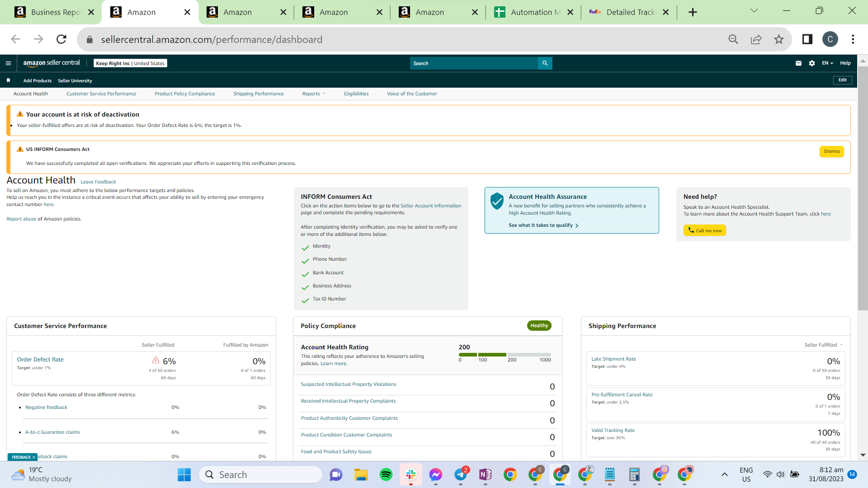Switch to the Account Health tab
Image resolution: width=868 pixels, height=488 pixels.
(31, 94)
